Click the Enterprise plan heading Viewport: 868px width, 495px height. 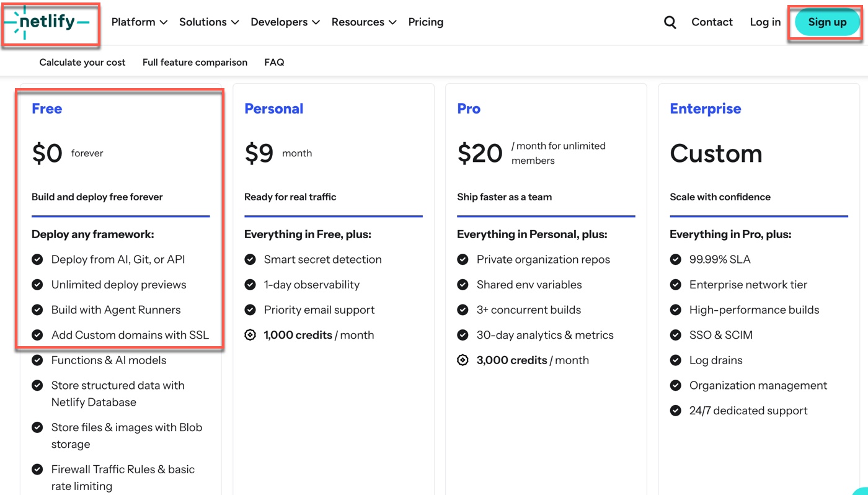point(706,109)
